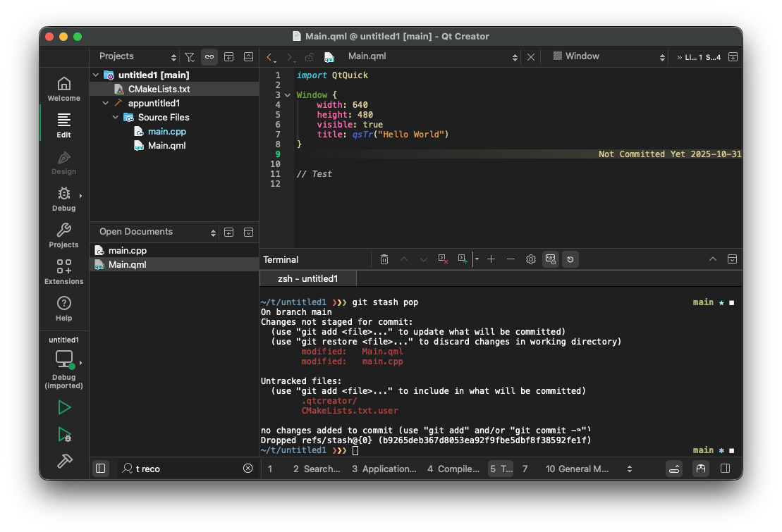Open terminal settings gear icon

point(531,259)
